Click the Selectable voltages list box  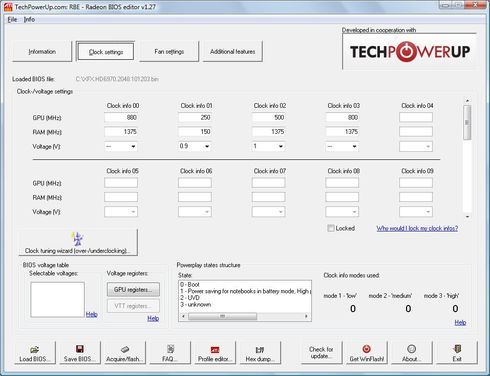coord(57,300)
